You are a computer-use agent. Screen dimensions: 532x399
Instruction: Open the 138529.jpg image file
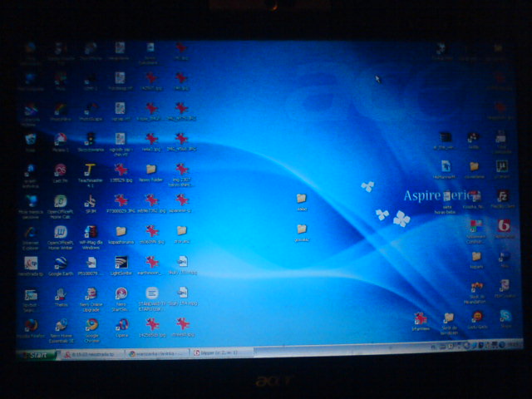pos(121,170)
